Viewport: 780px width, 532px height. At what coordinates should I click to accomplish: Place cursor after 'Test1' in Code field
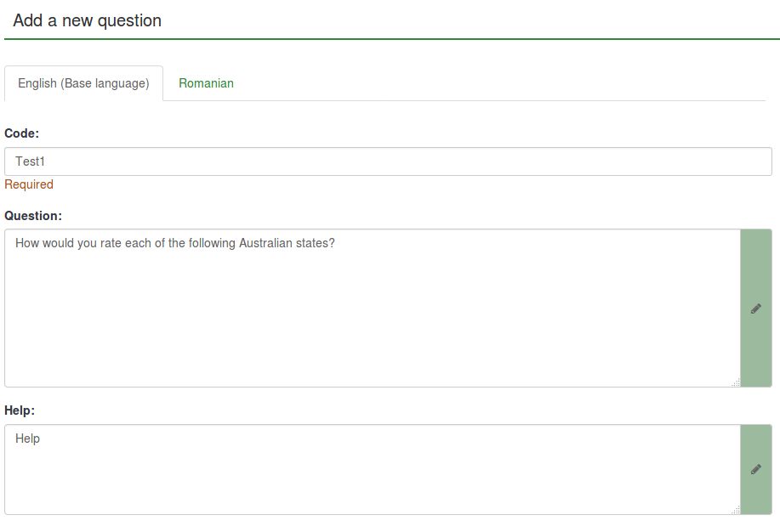pyautogui.click(x=46, y=161)
